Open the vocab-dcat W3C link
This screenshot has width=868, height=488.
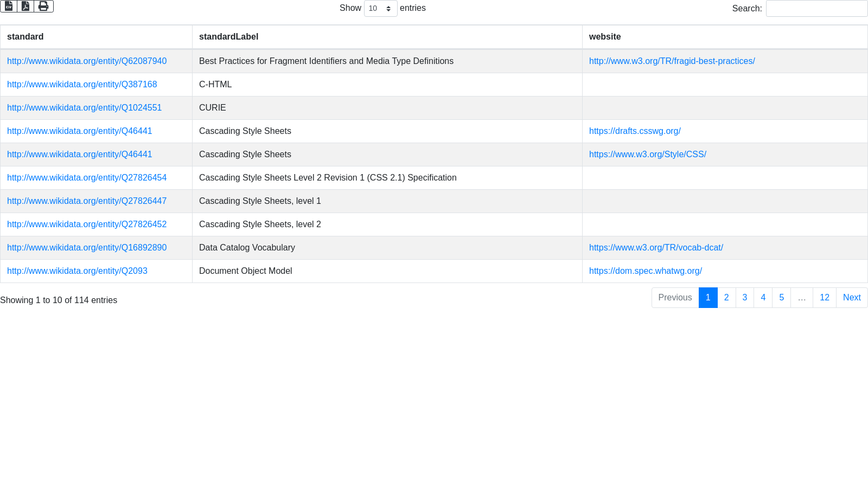(x=656, y=248)
